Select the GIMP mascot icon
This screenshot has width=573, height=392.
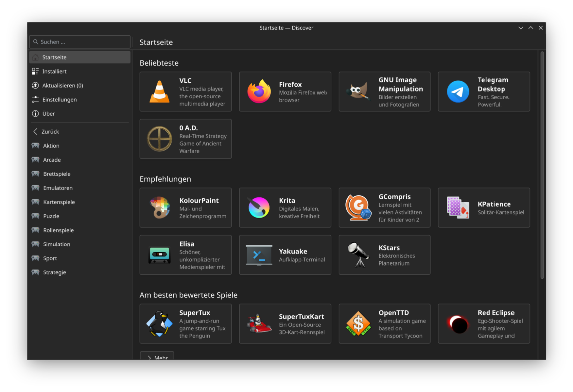coord(358,91)
